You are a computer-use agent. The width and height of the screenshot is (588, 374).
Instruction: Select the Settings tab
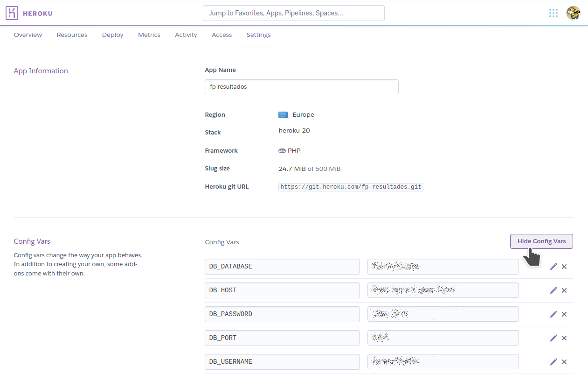[259, 35]
